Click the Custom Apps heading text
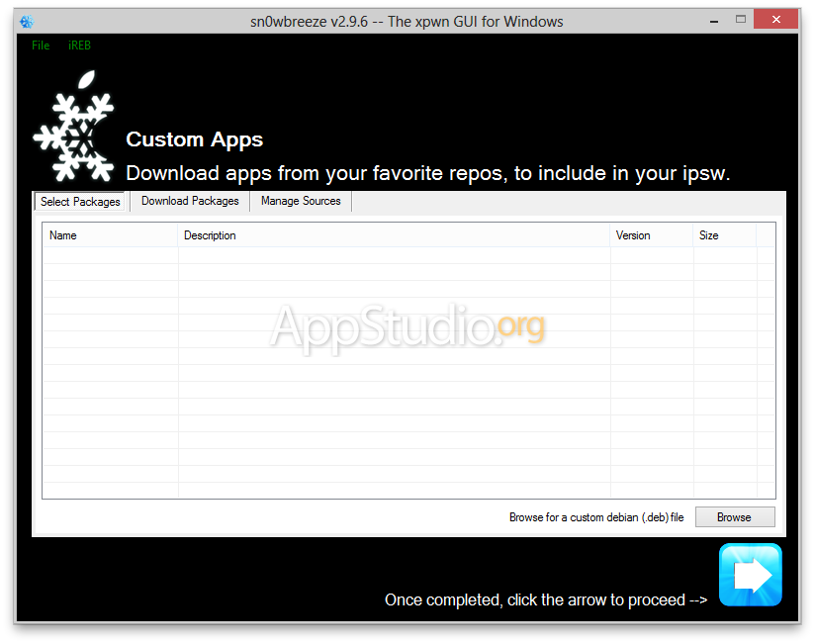Viewport: 815px width, 644px height. [x=195, y=139]
